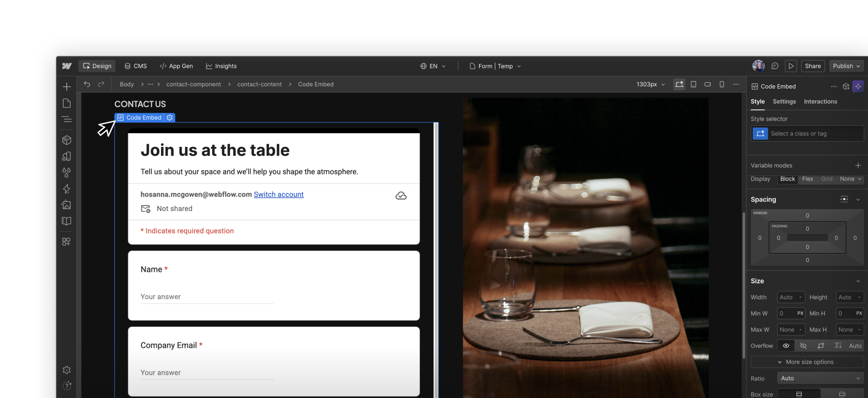Select the base desktop breakpoint
Screen dimensions: 868x398
[679, 84]
